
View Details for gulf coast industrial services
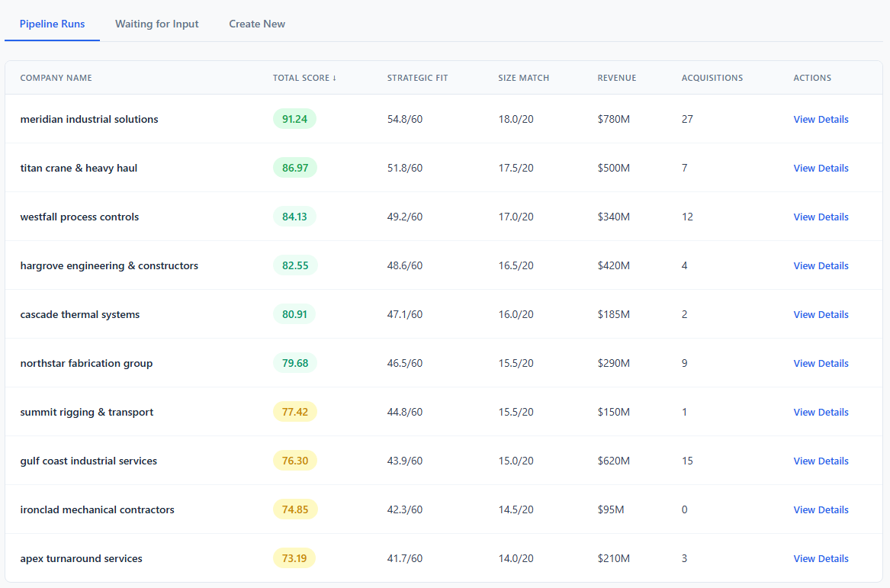(x=821, y=461)
